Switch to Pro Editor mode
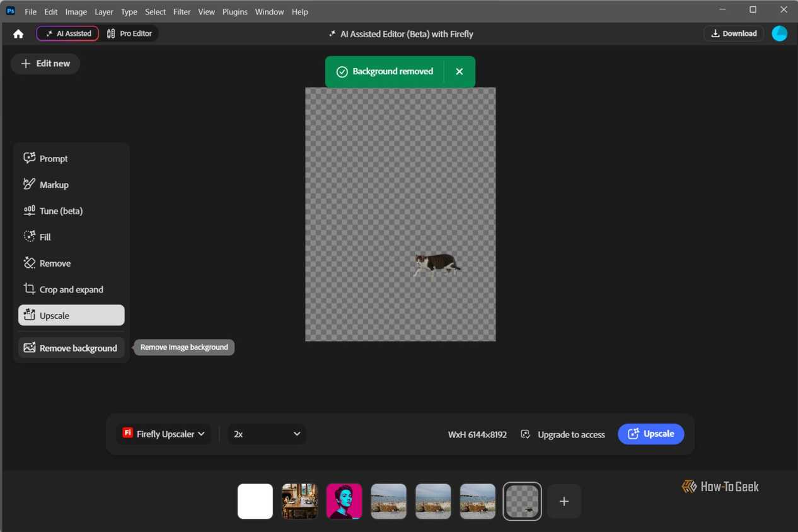 point(129,33)
